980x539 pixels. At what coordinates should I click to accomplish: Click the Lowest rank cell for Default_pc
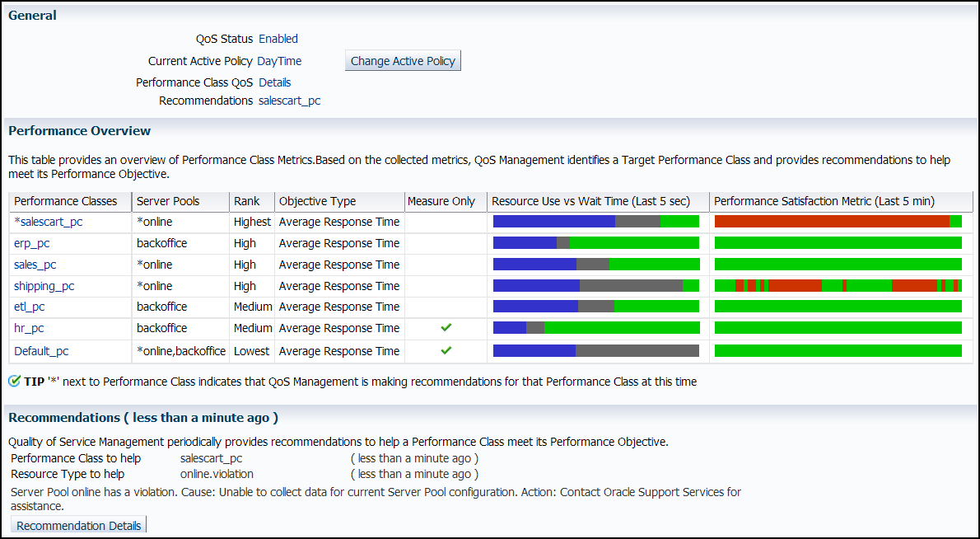(x=251, y=351)
